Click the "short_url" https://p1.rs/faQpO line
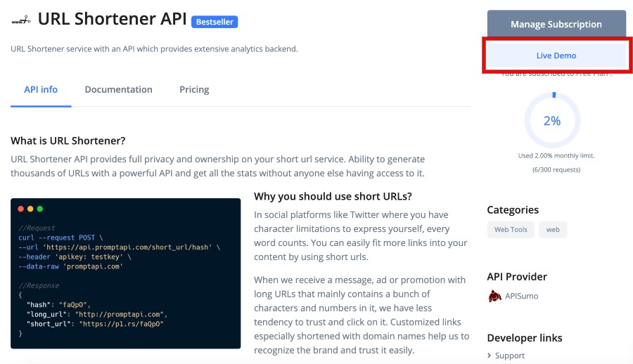 click(x=95, y=324)
